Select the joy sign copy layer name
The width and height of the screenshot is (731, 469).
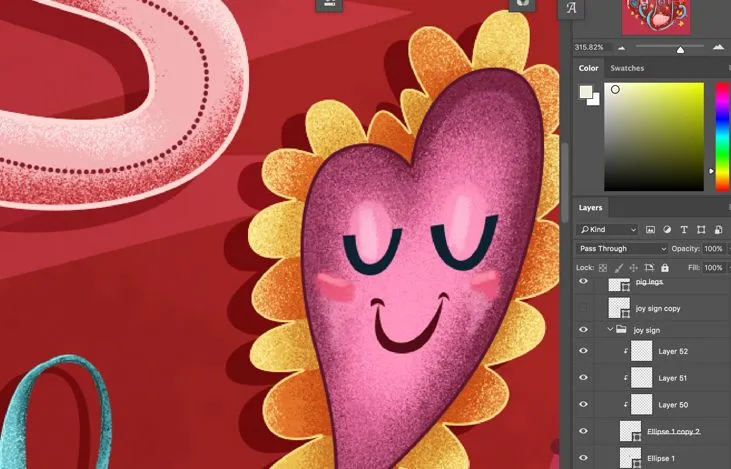(x=658, y=308)
